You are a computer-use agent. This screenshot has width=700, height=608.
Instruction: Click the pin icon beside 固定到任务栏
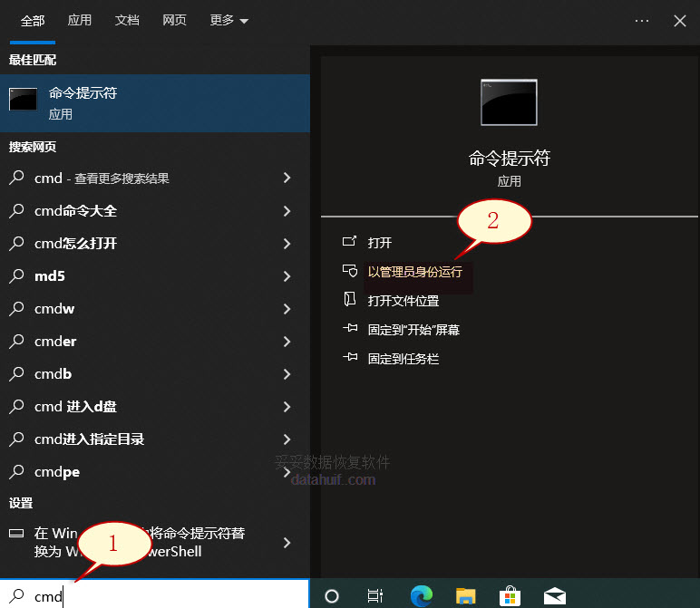point(350,357)
